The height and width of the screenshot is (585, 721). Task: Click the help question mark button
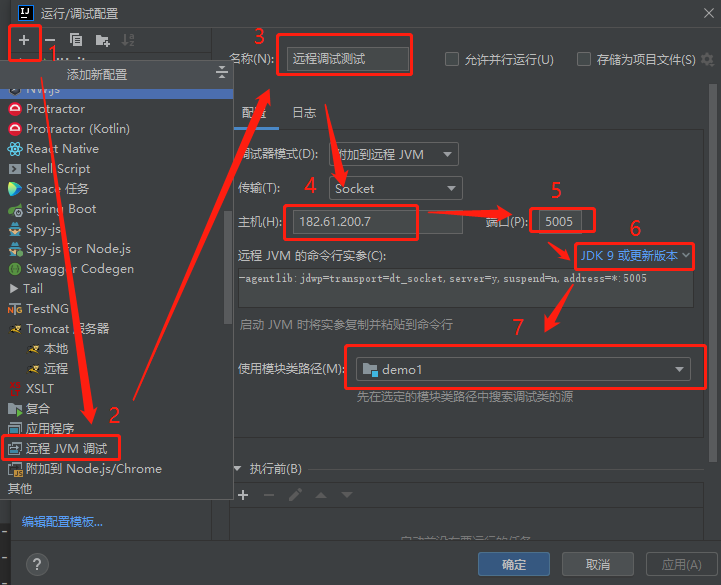click(x=37, y=564)
